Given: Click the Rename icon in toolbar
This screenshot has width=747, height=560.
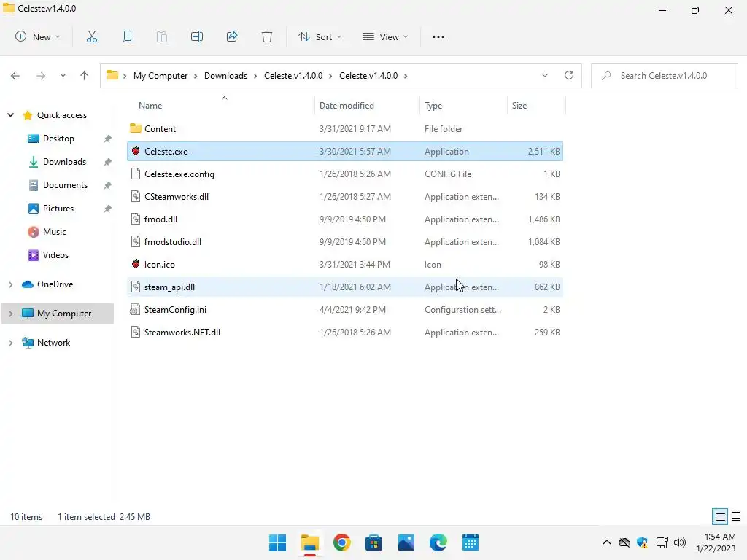Looking at the screenshot, I should click(197, 36).
